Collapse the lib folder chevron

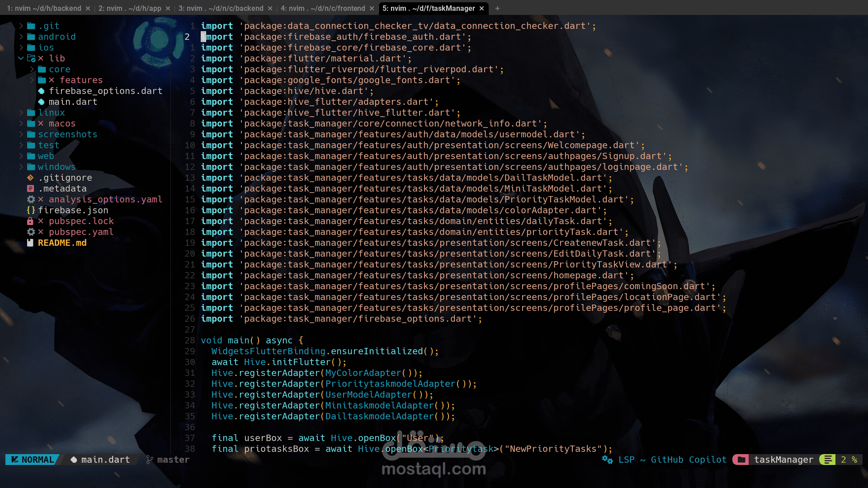(x=21, y=58)
